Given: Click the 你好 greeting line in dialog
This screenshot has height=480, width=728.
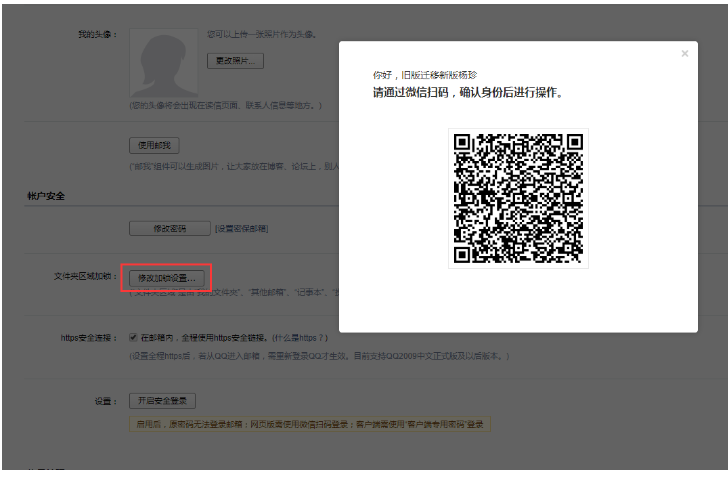Looking at the screenshot, I should (424, 76).
